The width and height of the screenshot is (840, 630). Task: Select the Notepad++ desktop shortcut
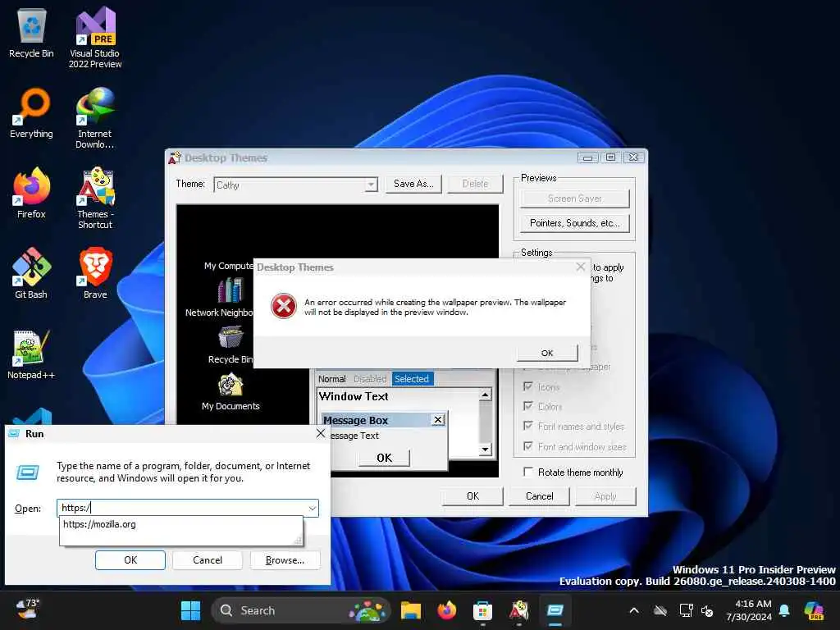click(x=32, y=354)
